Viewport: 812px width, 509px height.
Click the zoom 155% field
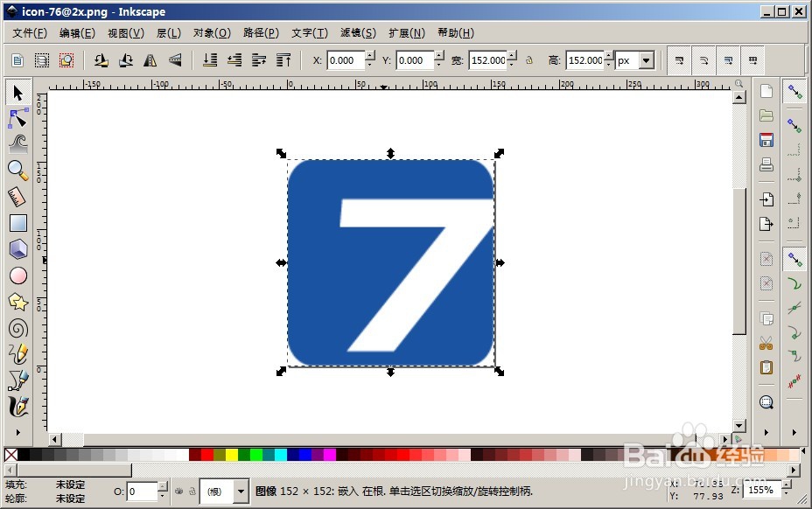tap(761, 490)
